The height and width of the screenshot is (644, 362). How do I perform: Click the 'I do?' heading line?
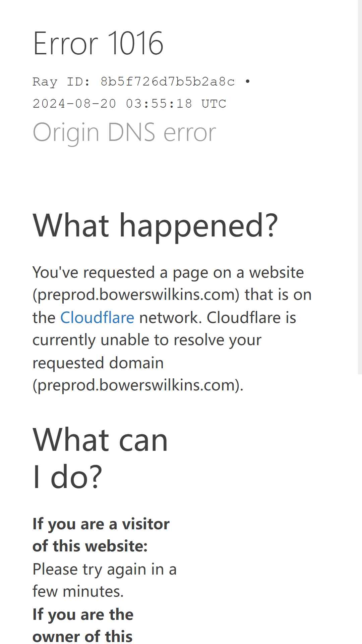[x=67, y=477]
